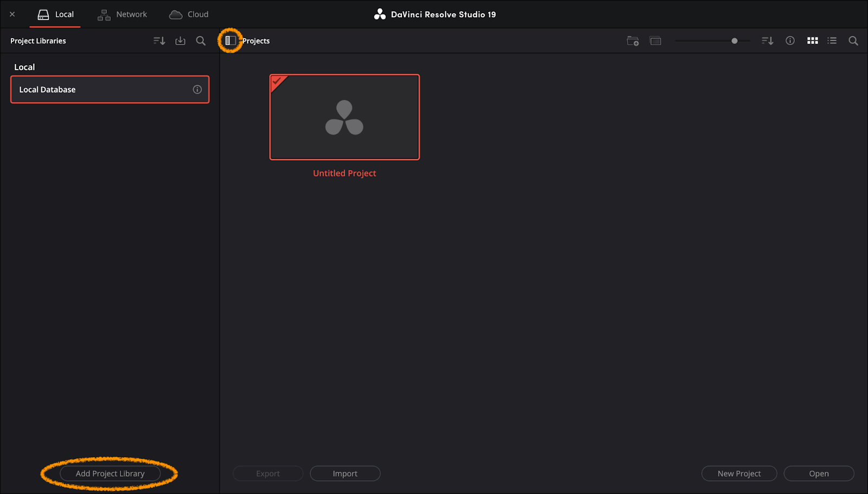The height and width of the screenshot is (494, 868).
Task: Switch to the Local tab
Action: point(55,15)
